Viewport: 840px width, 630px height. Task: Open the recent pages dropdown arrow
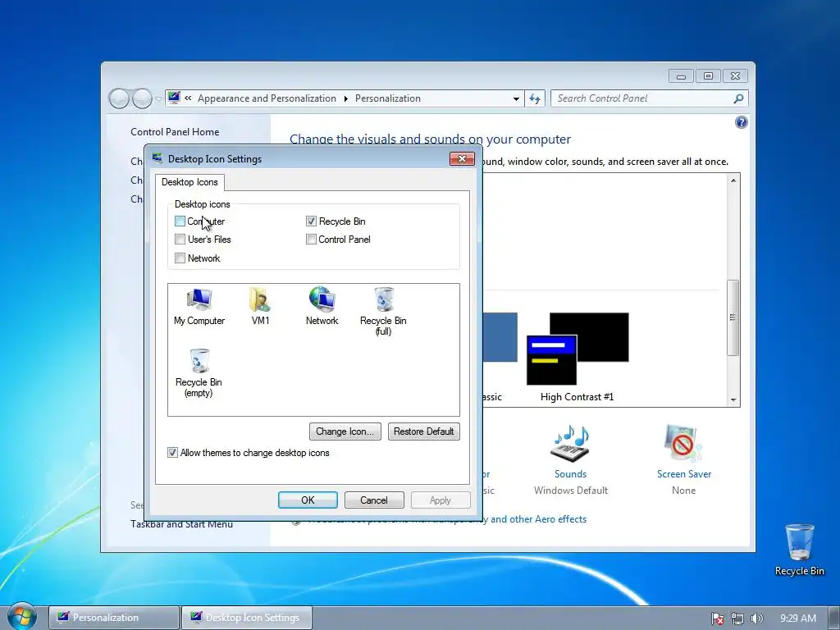click(x=158, y=99)
